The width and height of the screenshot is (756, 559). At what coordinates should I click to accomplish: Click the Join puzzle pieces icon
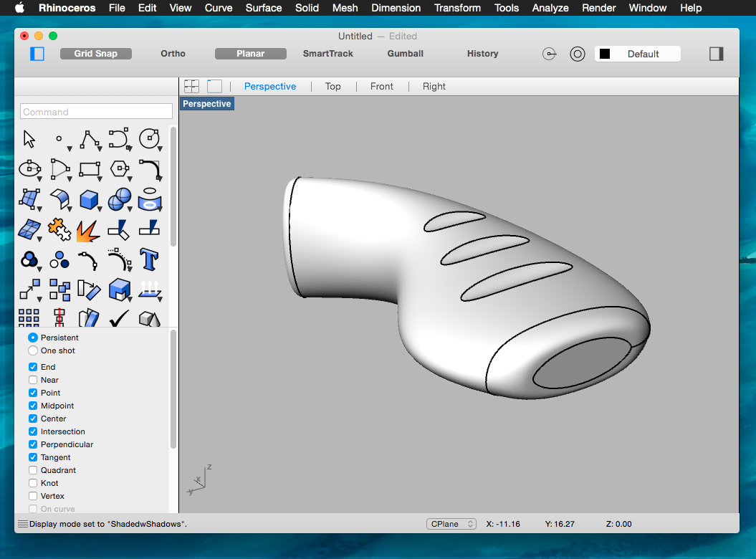click(59, 229)
